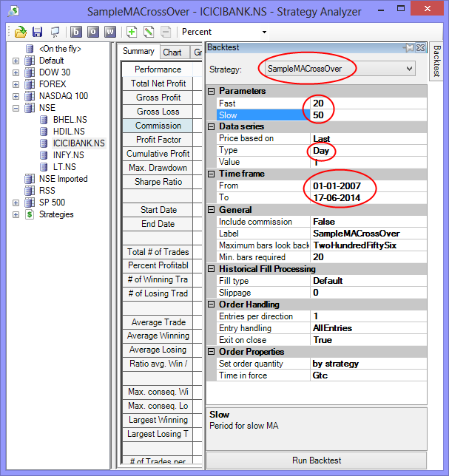Expand the NASDAQ 100 instrument list
Viewport: 449px width, 476px height.
[16, 96]
